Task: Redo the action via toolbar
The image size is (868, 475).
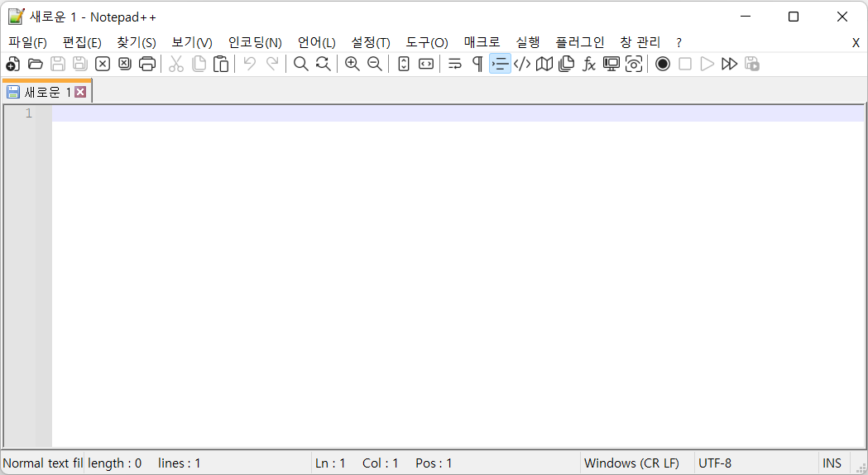Action: [271, 65]
